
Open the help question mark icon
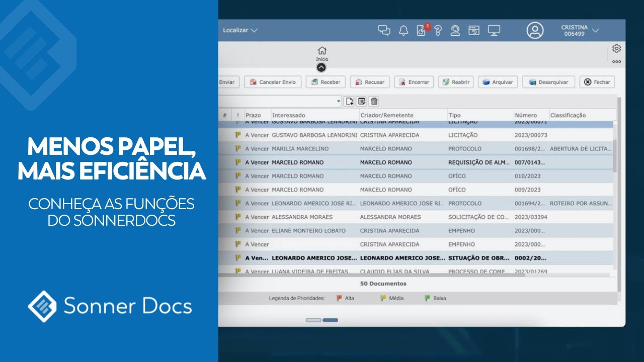pos(438,31)
